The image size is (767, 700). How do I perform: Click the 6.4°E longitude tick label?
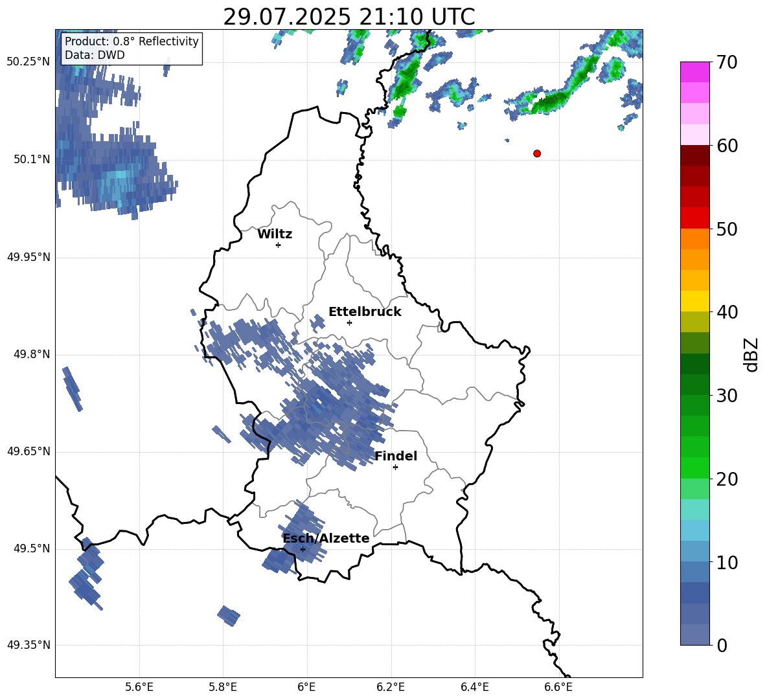click(x=474, y=687)
